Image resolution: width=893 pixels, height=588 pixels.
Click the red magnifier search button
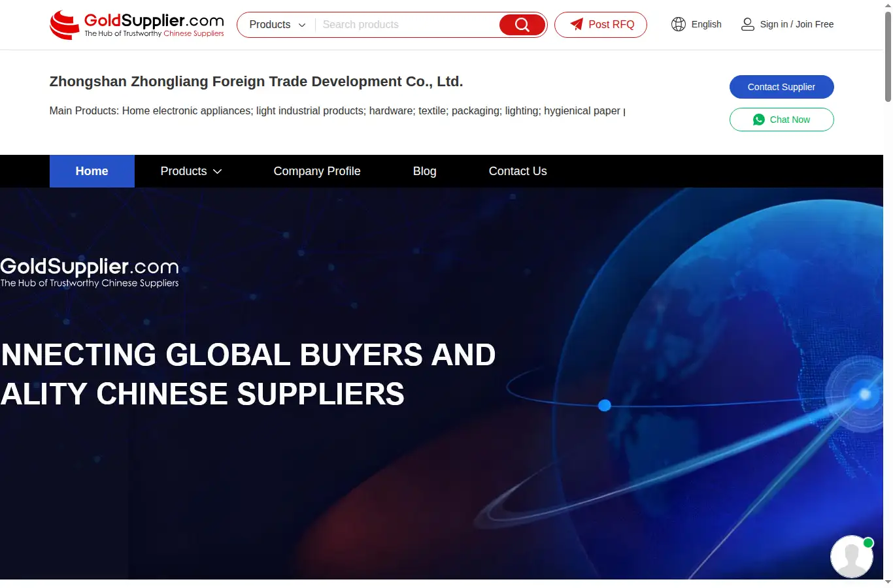coord(522,25)
